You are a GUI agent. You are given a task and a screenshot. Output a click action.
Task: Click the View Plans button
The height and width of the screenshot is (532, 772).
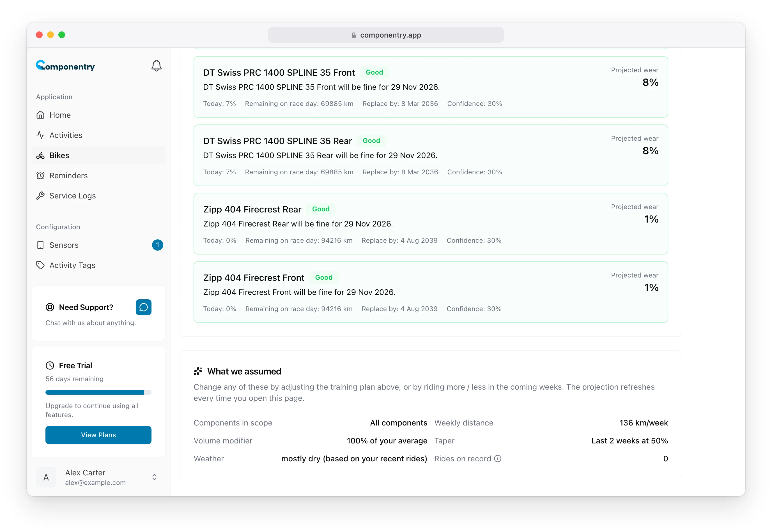coord(98,435)
